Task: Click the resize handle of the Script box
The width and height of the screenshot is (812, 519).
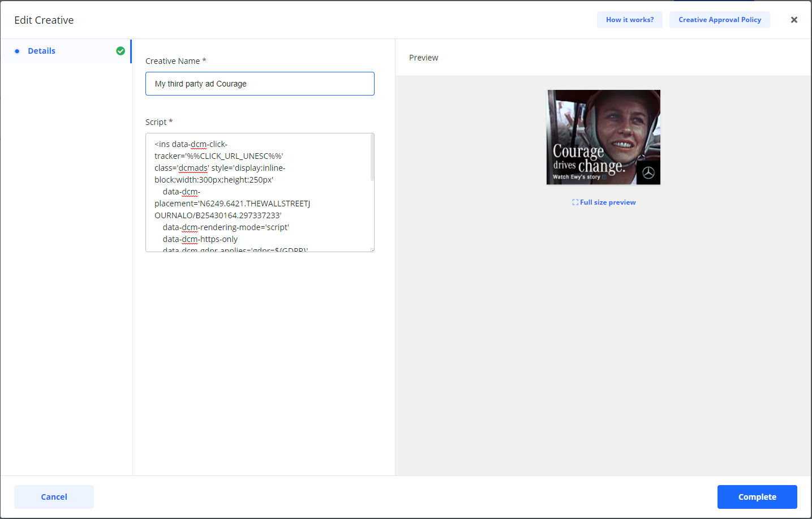Action: pos(372,249)
